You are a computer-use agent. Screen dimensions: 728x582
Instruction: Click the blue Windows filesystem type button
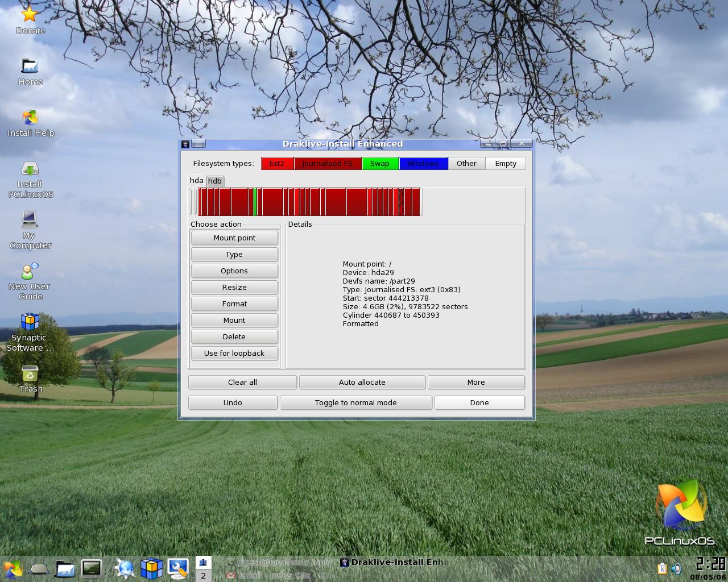(x=423, y=164)
